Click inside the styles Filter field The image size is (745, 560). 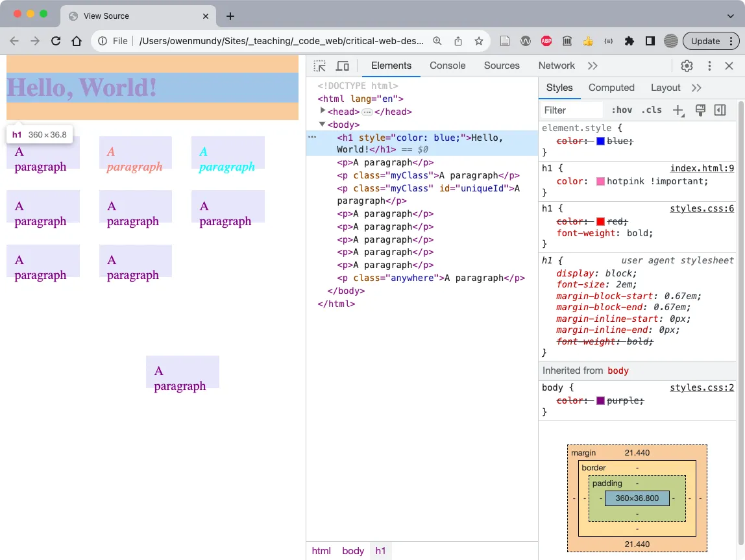pyautogui.click(x=571, y=110)
